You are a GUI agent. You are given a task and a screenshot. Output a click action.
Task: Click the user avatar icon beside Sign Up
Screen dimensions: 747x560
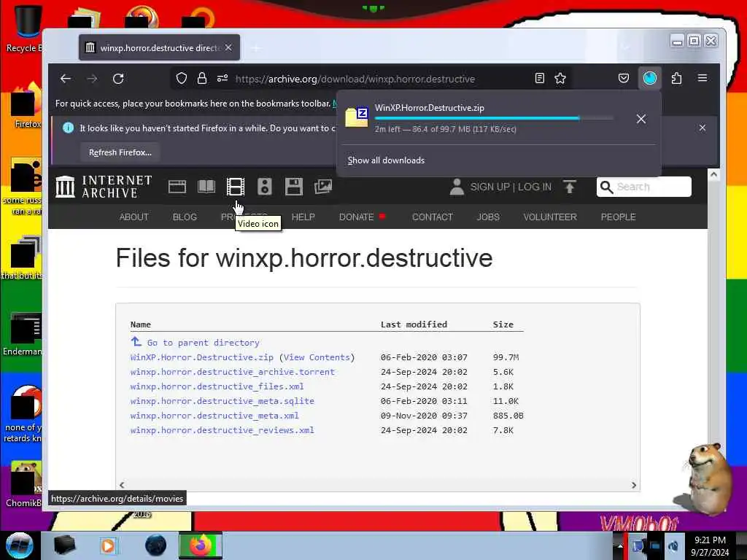click(457, 187)
